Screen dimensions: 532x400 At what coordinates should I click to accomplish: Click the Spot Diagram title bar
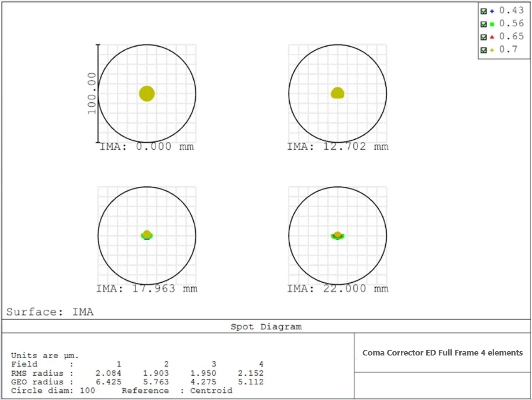click(266, 327)
